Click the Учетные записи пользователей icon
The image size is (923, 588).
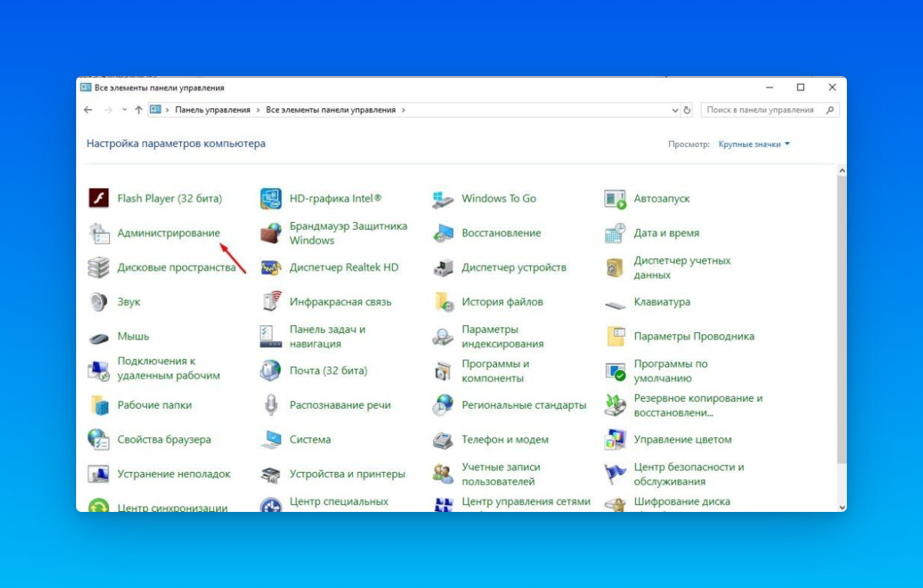pos(443,474)
